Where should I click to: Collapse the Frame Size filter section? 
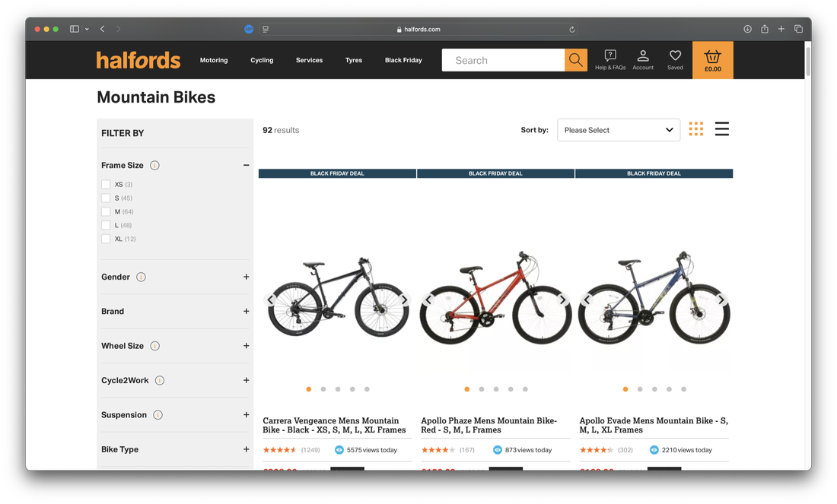point(246,165)
